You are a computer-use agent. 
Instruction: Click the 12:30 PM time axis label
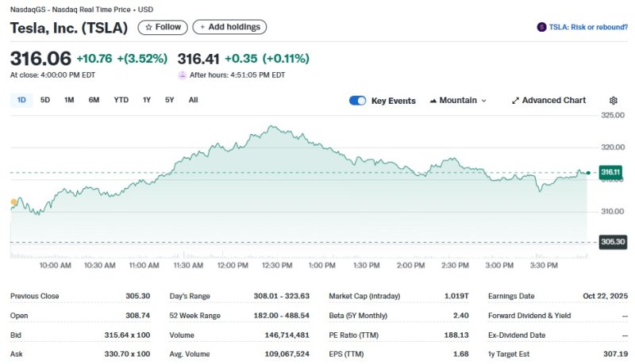[x=277, y=266]
